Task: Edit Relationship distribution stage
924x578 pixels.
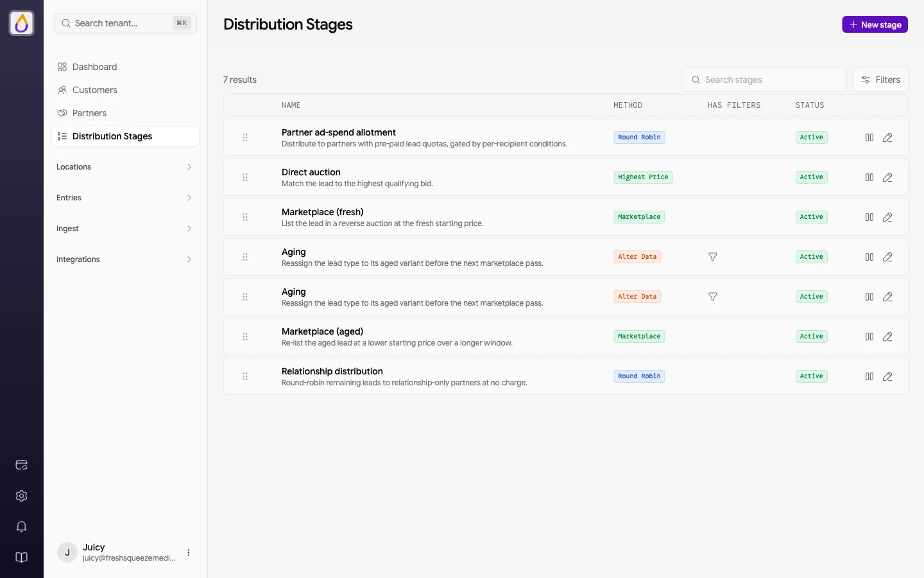Action: [887, 376]
